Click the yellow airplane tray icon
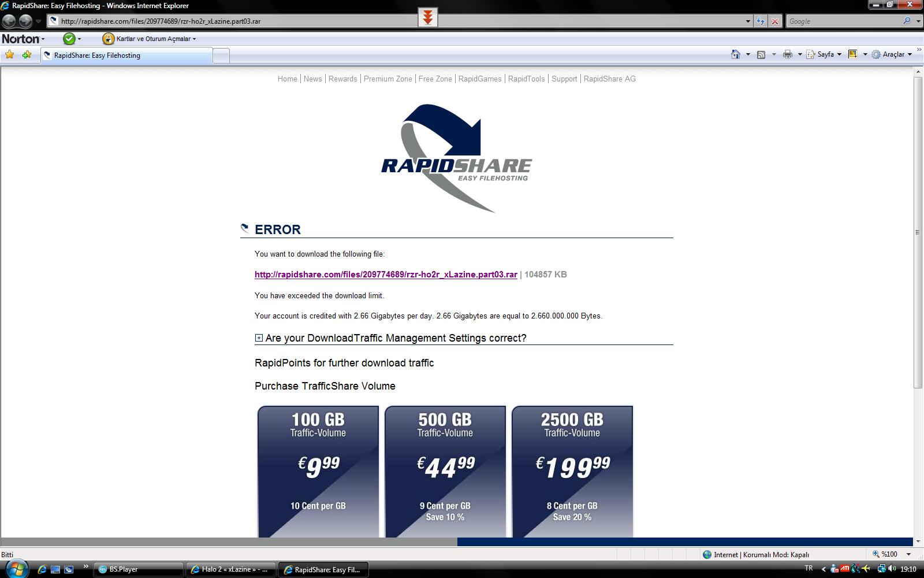 click(x=866, y=569)
